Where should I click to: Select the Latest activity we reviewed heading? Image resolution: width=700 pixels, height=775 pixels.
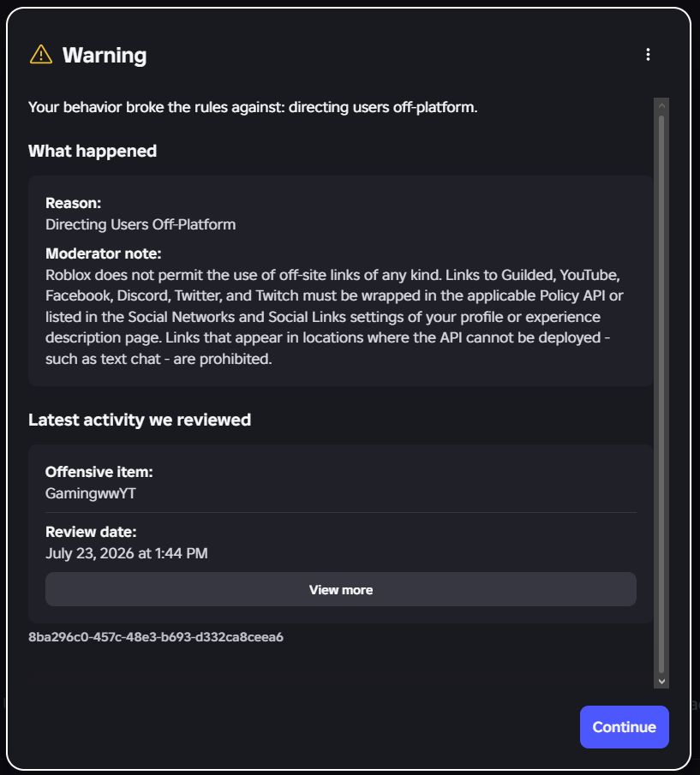tap(140, 420)
